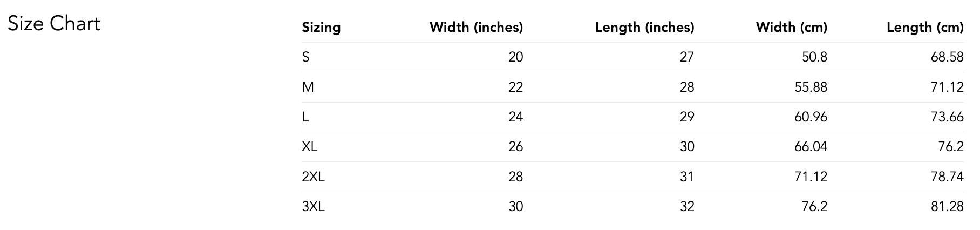Click the Length (cm) column header
The height and width of the screenshot is (230, 980).
924,27
